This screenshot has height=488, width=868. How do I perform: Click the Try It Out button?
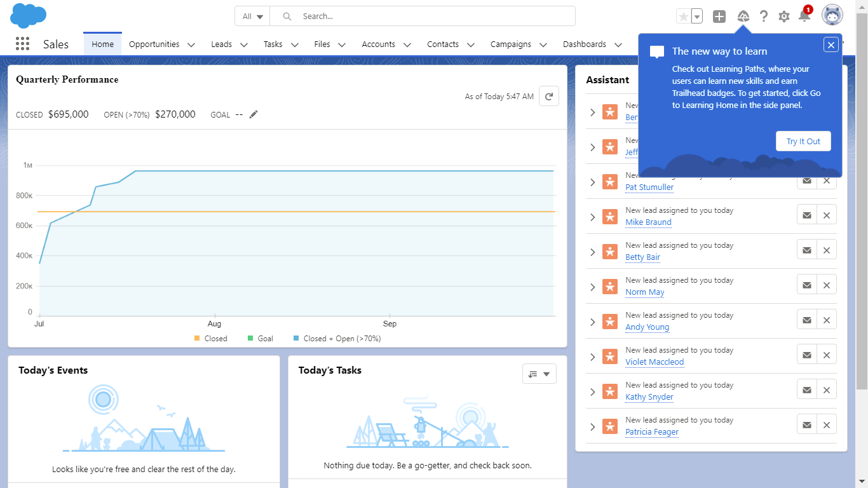tap(803, 141)
